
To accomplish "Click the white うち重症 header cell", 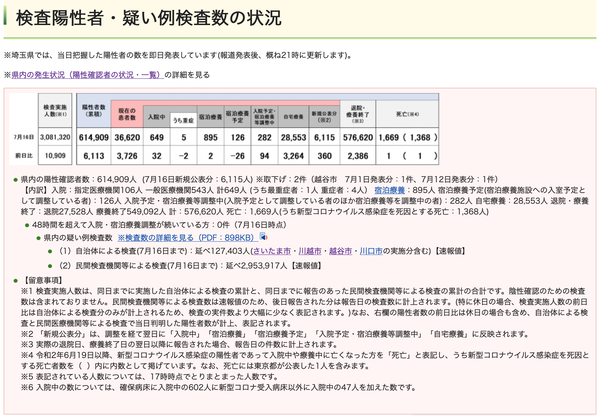I will click(x=183, y=120).
